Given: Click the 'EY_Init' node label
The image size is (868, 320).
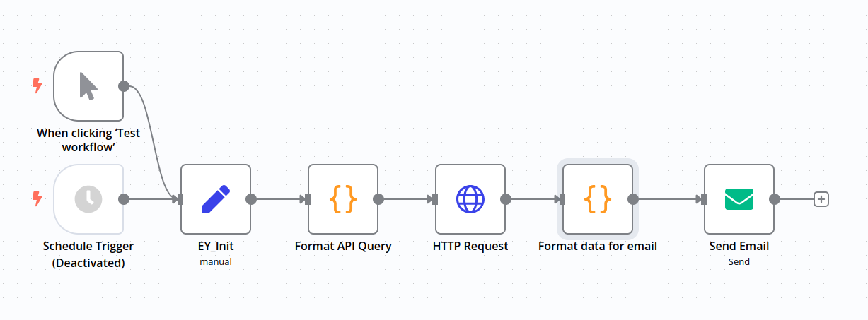Looking at the screenshot, I should pyautogui.click(x=216, y=247).
